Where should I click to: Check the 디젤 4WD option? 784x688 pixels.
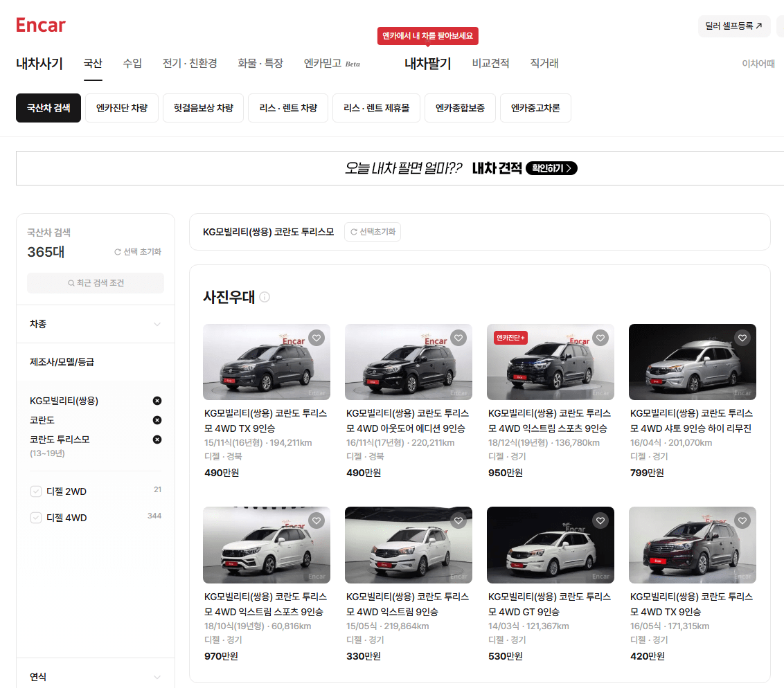click(36, 518)
